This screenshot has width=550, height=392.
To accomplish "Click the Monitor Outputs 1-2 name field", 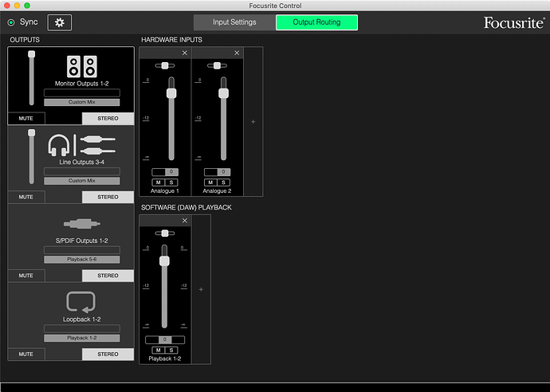I will (82, 92).
